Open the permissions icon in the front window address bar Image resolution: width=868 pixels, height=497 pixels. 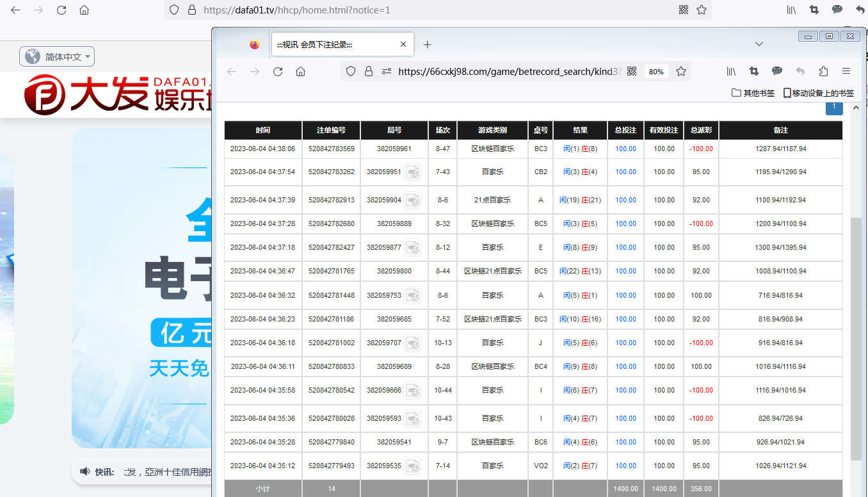pyautogui.click(x=386, y=72)
